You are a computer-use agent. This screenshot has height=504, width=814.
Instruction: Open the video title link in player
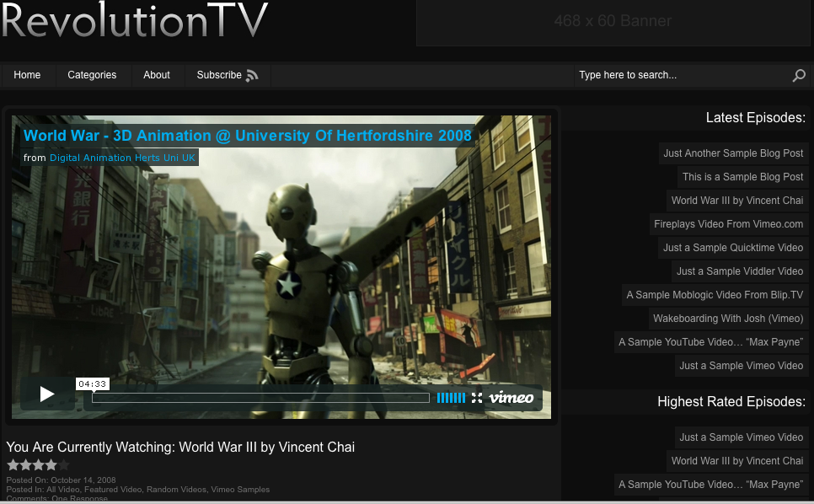[248, 136]
